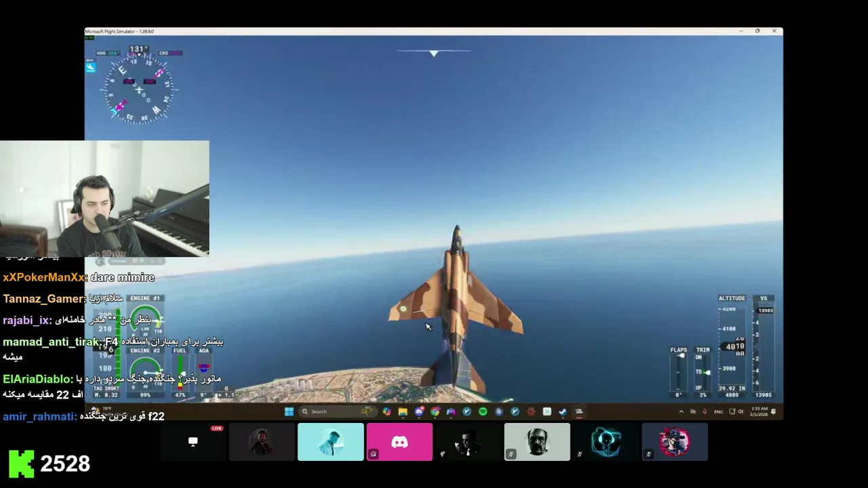Open the Chrome icon in the taskbar
Image resolution: width=868 pixels, height=488 pixels.
point(435,411)
